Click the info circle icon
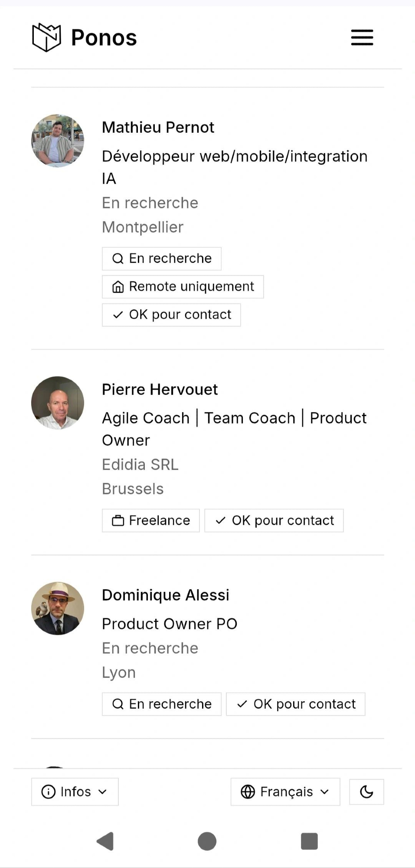 click(49, 792)
